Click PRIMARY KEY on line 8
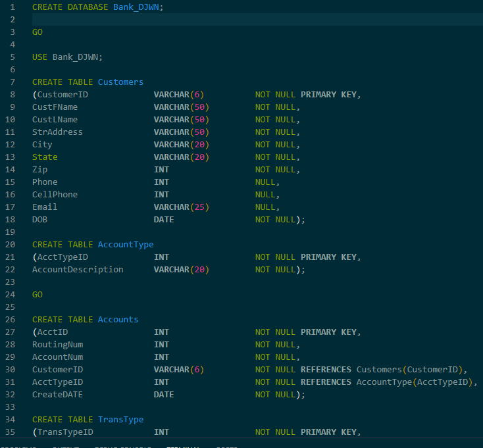The height and width of the screenshot is (448, 483). (x=328, y=95)
